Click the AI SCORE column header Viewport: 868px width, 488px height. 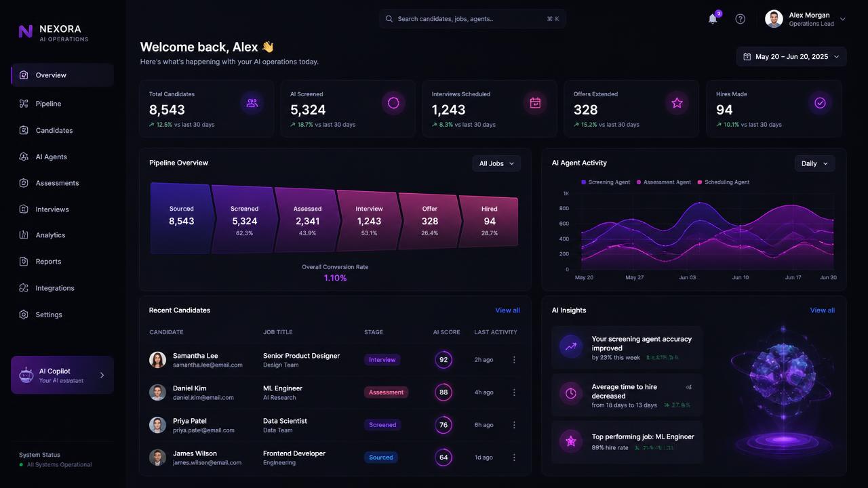pos(447,332)
